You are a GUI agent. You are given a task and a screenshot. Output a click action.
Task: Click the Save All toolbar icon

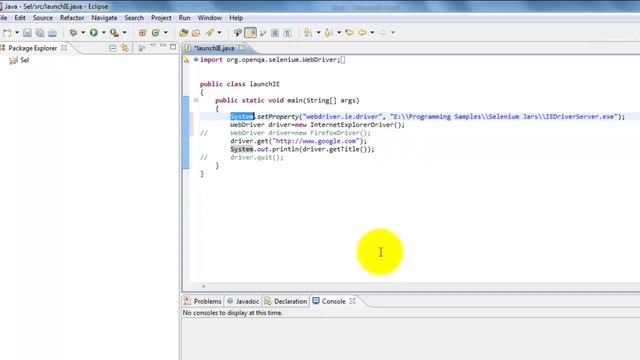click(40, 33)
